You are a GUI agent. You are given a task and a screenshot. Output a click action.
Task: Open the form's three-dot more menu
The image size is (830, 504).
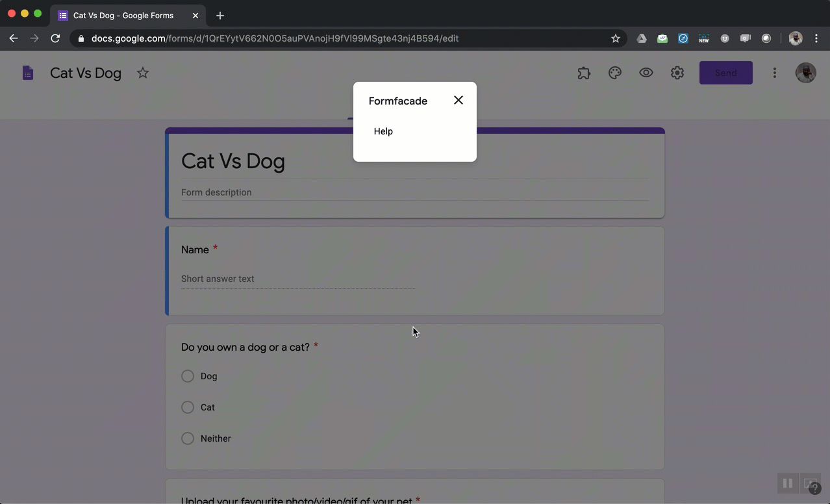point(775,73)
